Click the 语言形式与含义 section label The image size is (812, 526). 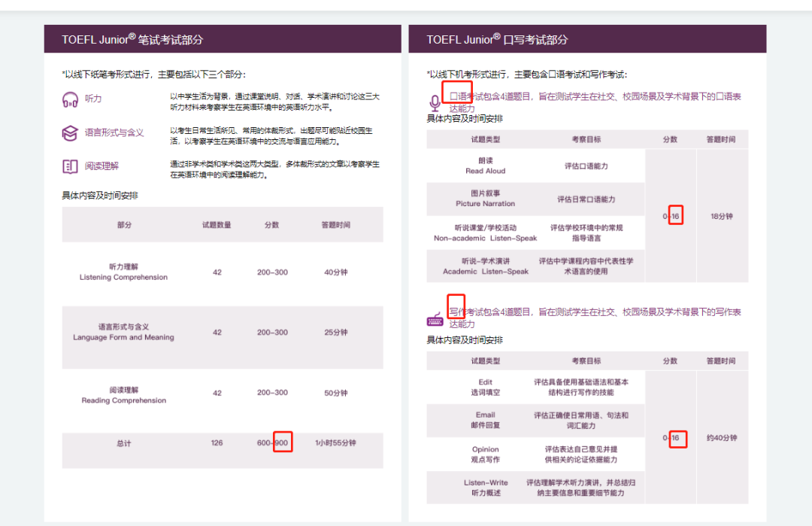coord(114,132)
